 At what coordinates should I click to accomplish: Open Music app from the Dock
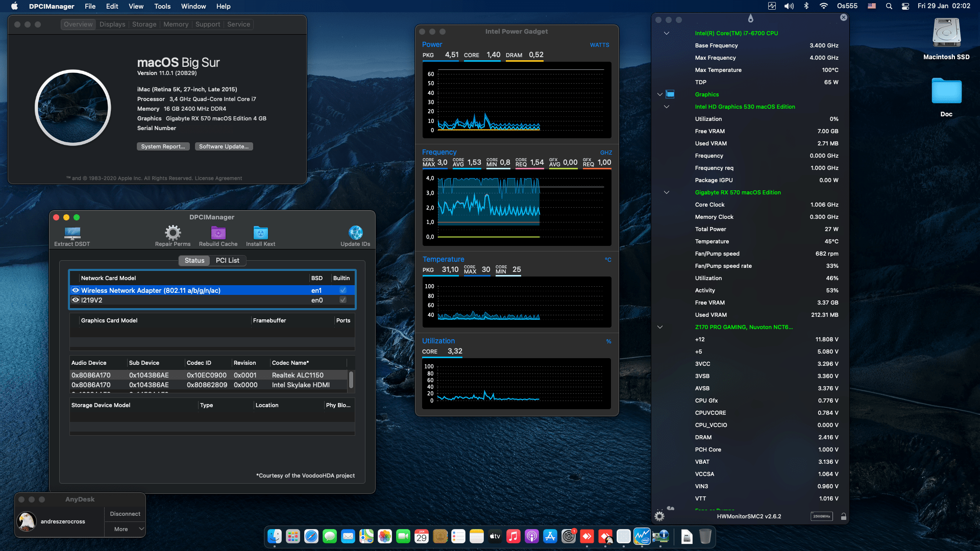pyautogui.click(x=513, y=536)
